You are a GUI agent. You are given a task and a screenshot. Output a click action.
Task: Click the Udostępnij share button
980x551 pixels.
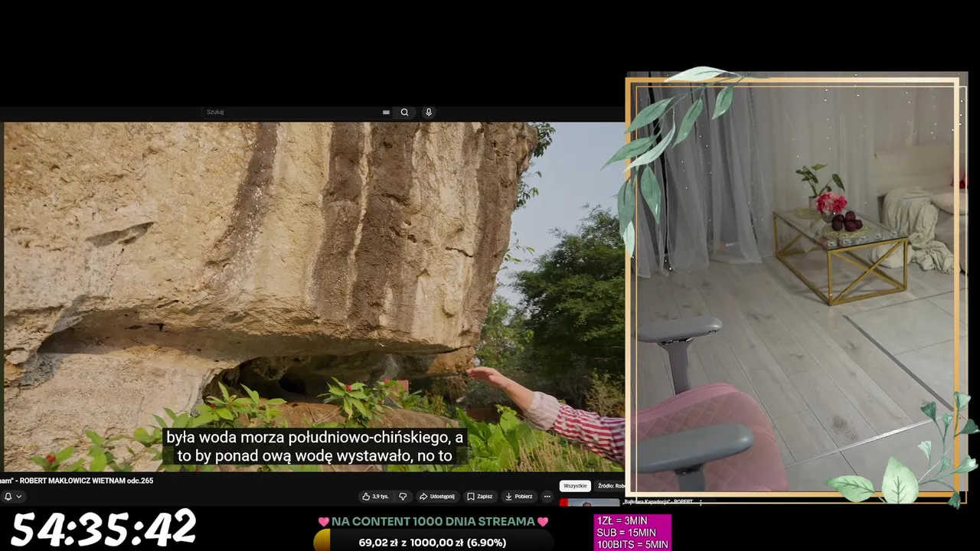(436, 496)
